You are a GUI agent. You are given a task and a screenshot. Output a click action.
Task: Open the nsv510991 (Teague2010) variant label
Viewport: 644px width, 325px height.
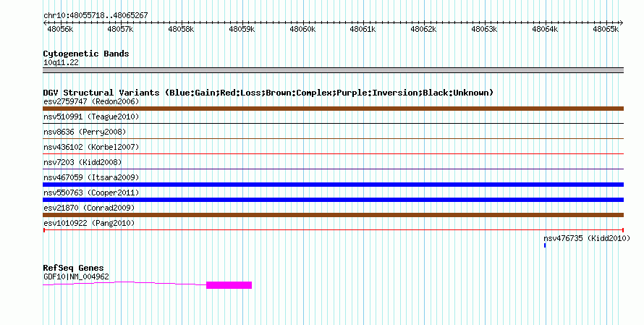pos(91,117)
